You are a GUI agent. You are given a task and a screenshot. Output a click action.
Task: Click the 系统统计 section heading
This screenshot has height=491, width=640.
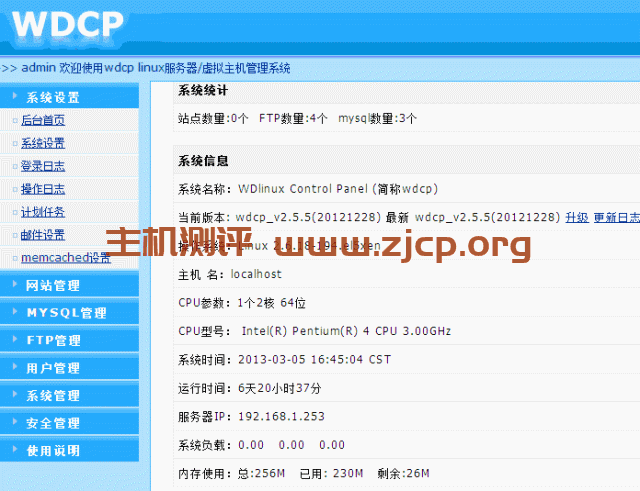203,90
